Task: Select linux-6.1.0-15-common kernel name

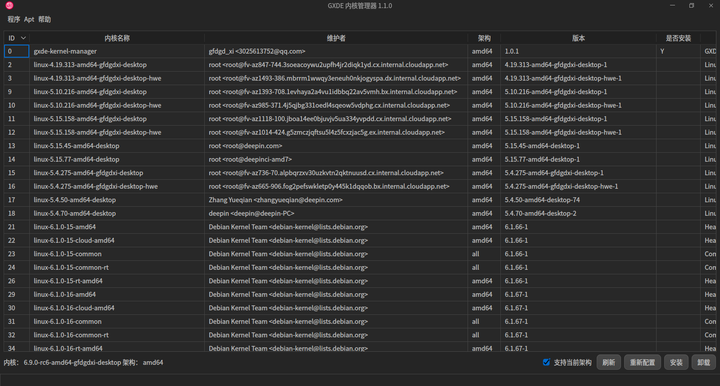Action: (68, 254)
